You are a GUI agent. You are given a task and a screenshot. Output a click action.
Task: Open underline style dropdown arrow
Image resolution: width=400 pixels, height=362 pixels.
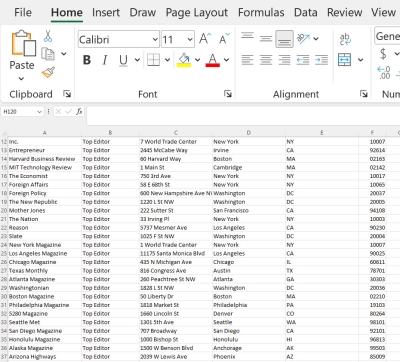(137, 60)
